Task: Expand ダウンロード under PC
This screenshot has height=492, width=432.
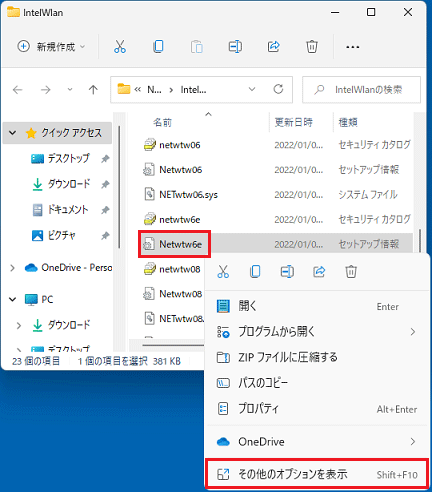Action: (x=19, y=325)
